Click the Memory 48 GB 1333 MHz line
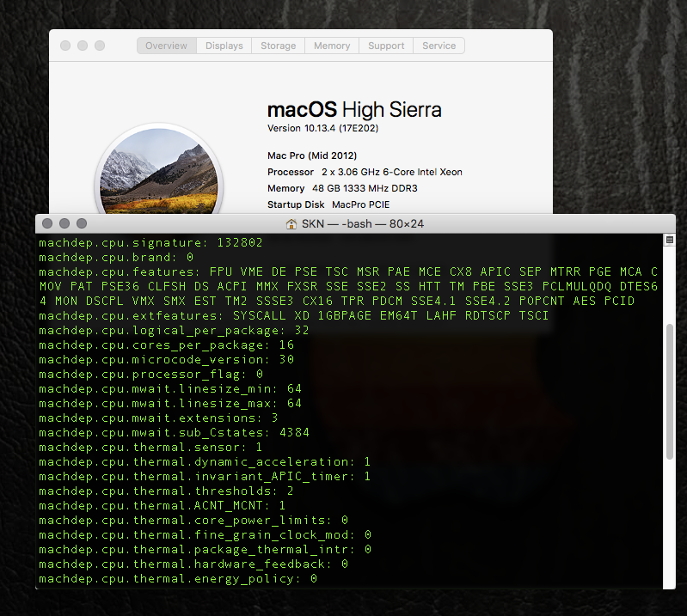Viewport: 687px width, 616px height. 342,188
